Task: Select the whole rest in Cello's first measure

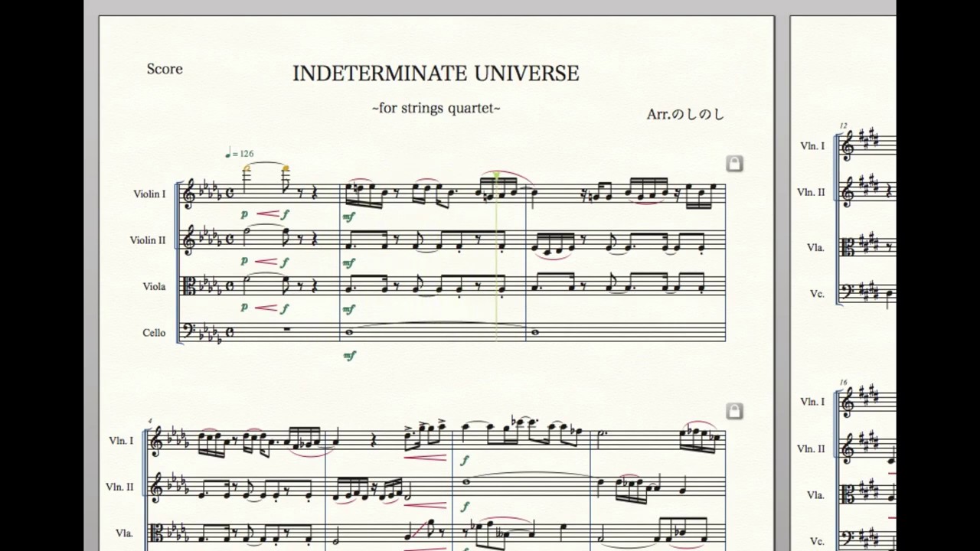Action: (285, 331)
